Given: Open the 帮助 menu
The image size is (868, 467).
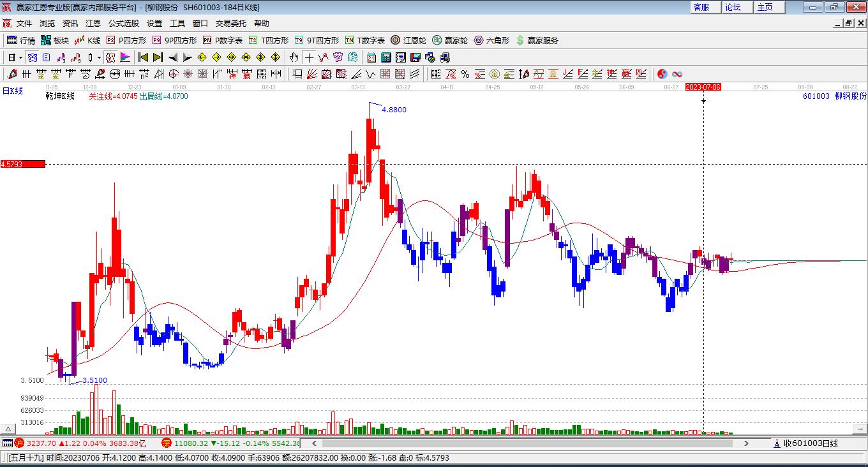Looking at the screenshot, I should point(262,24).
